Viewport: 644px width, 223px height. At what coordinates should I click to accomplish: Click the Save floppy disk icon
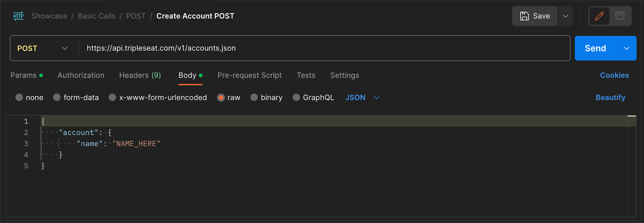click(524, 16)
